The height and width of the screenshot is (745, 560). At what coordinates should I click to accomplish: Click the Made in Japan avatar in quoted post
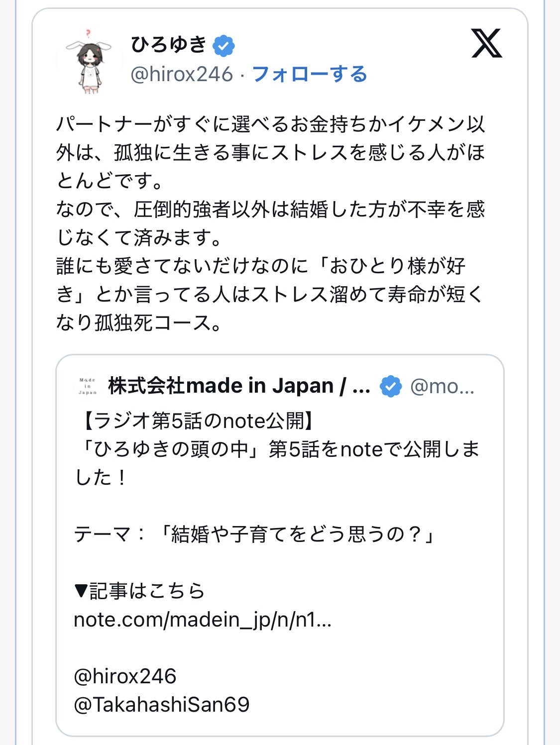pyautogui.click(x=88, y=386)
